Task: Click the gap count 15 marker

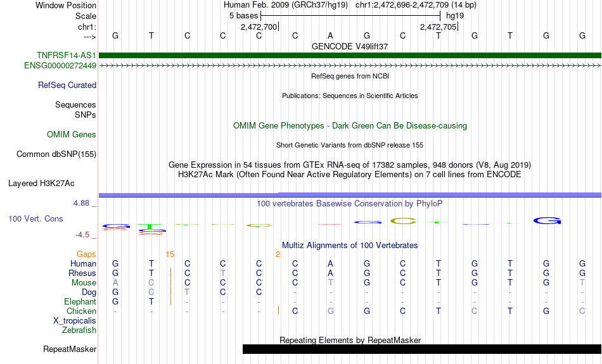Action: (170, 254)
